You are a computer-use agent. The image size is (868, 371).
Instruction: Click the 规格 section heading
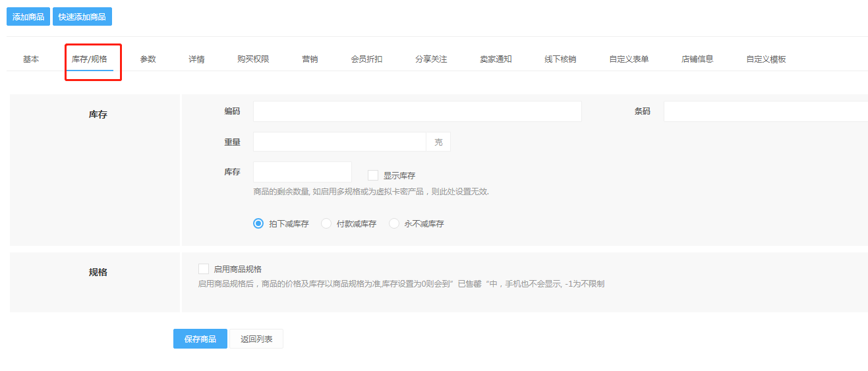coord(98,272)
